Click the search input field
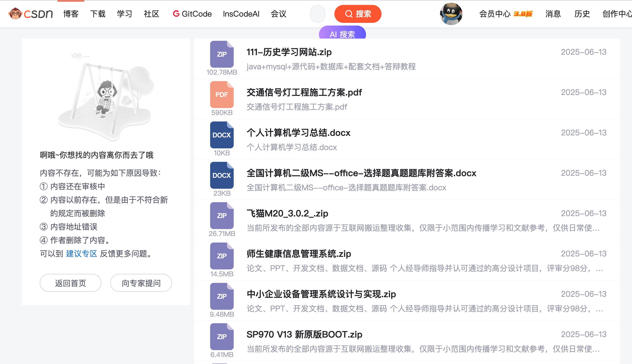Viewport: 632px width, 364px height. click(317, 14)
